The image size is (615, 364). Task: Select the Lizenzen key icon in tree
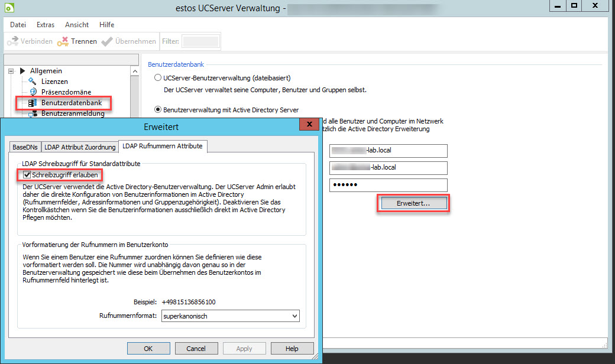[x=33, y=81]
